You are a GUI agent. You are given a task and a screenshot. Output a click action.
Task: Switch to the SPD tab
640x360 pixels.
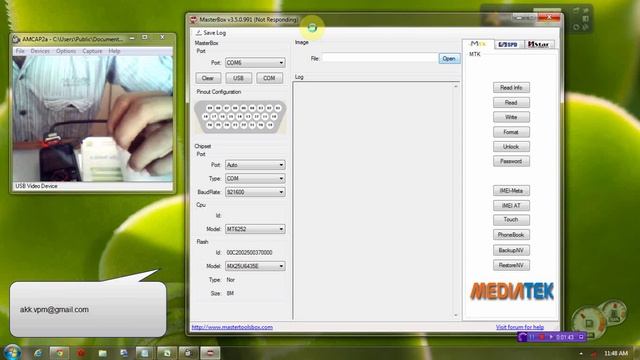tap(508, 44)
